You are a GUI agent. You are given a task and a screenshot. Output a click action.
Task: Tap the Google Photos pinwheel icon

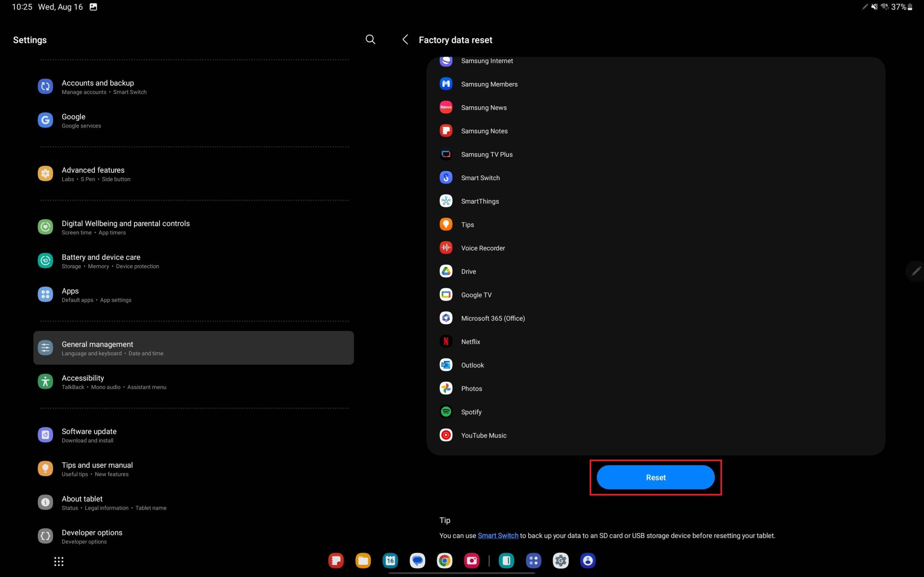coord(446,389)
